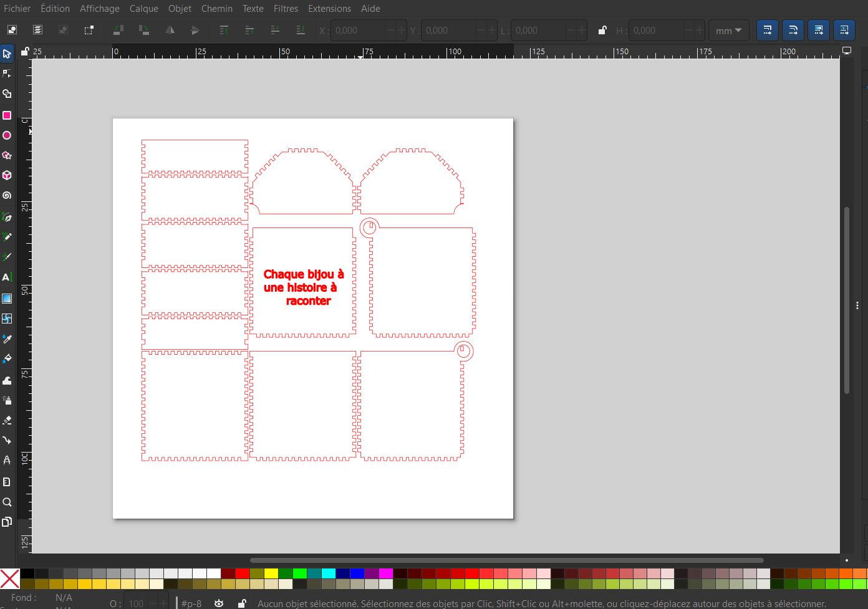Open the Chemin menu
Image resolution: width=868 pixels, height=609 pixels.
point(216,9)
